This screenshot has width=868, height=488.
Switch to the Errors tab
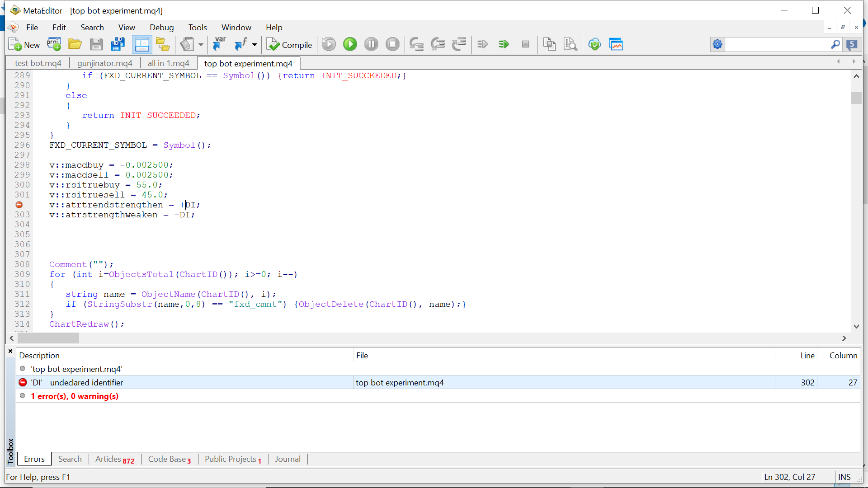pos(34,459)
